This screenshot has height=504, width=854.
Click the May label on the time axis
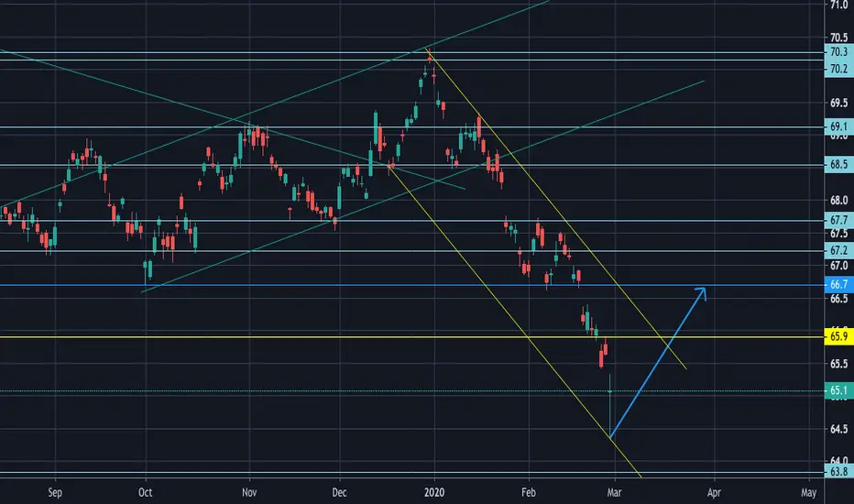point(809,493)
